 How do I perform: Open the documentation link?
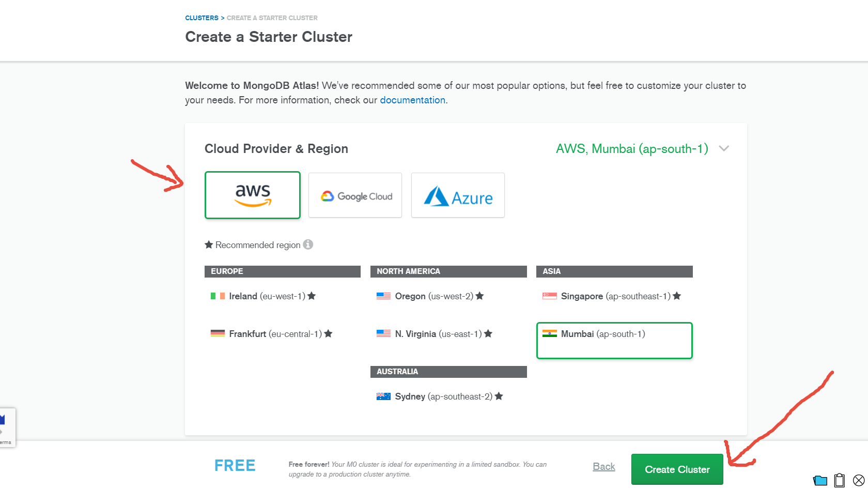(412, 100)
